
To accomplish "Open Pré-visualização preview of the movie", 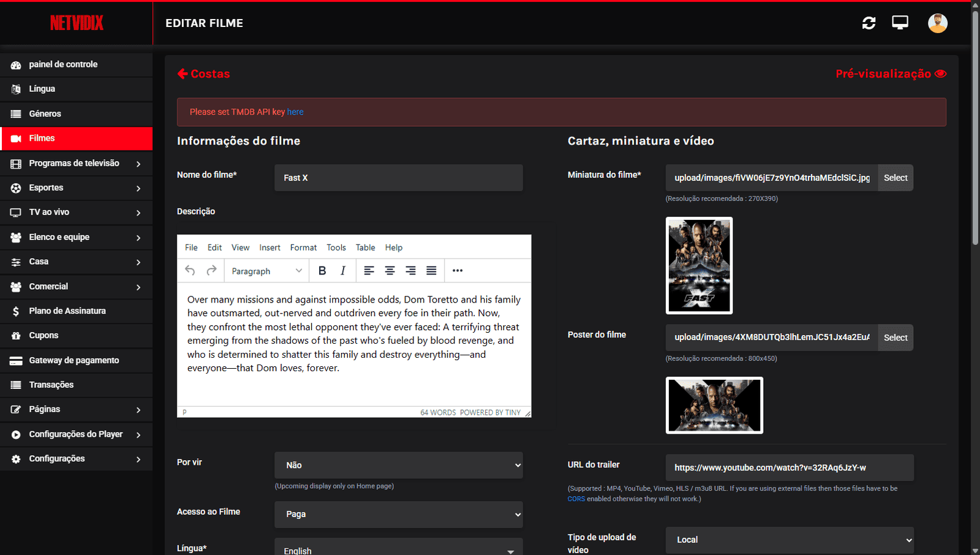I will pyautogui.click(x=891, y=74).
